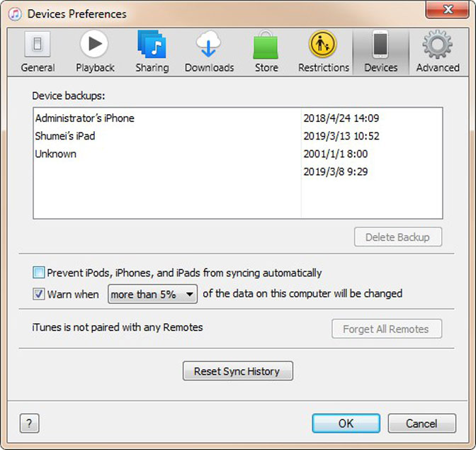Screen dimensions: 476x450
Task: Open the Playback preferences tab
Action: 95,52
